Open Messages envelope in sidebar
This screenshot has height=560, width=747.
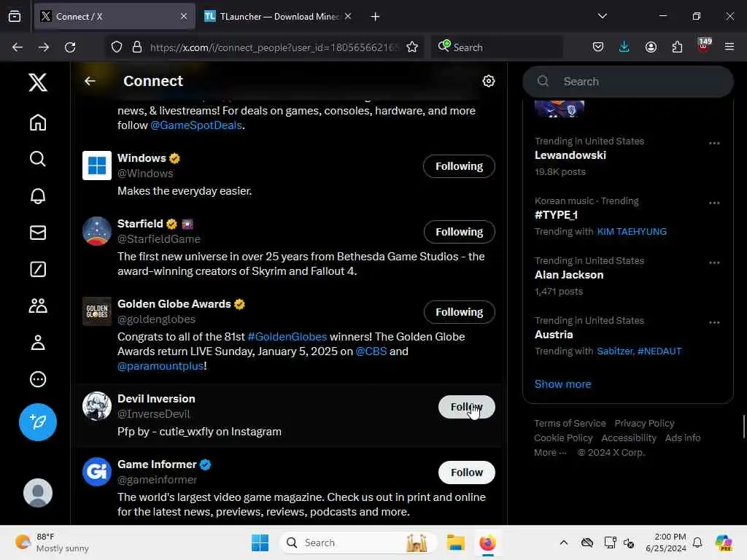[x=38, y=233]
